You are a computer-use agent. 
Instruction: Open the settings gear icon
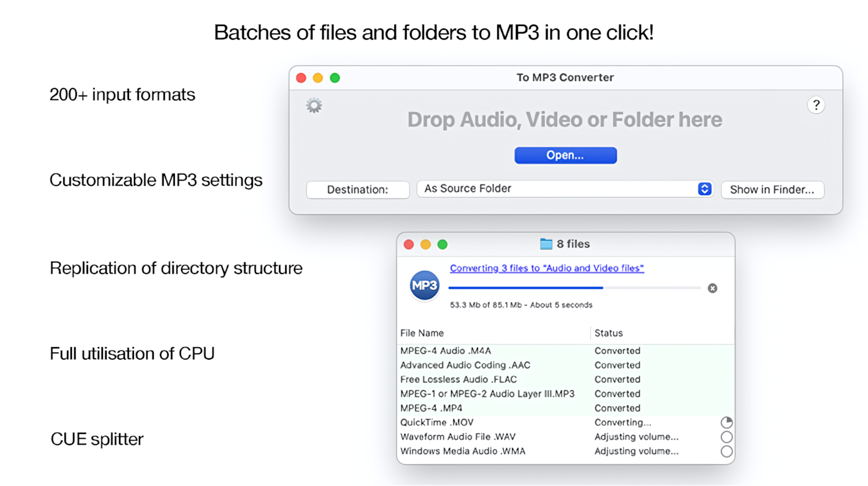click(314, 105)
